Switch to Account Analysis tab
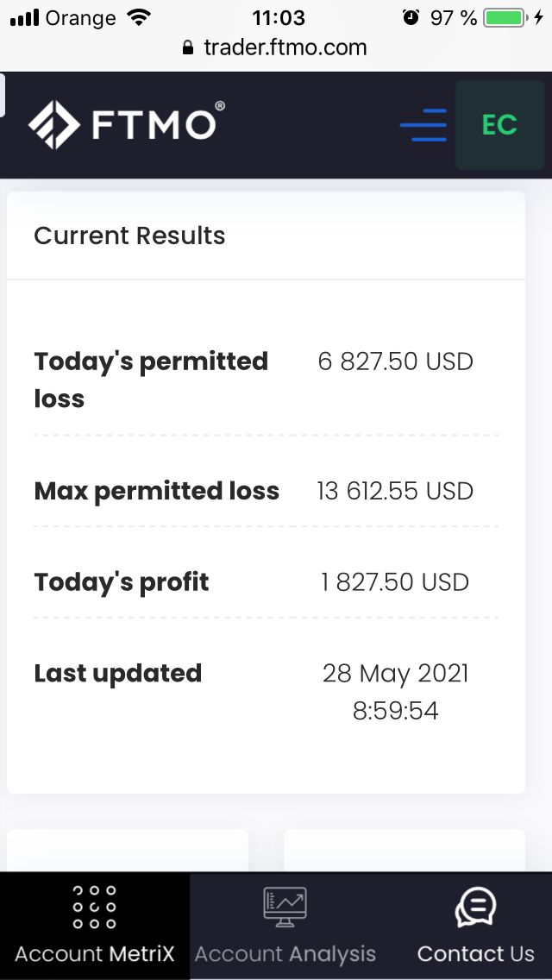Image resolution: width=552 pixels, height=980 pixels. (x=285, y=953)
